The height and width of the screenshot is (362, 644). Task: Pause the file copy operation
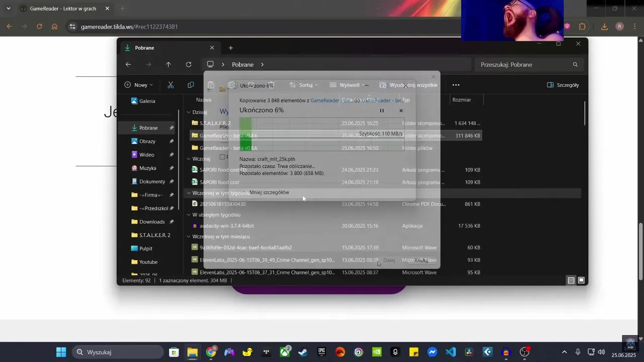point(381,111)
